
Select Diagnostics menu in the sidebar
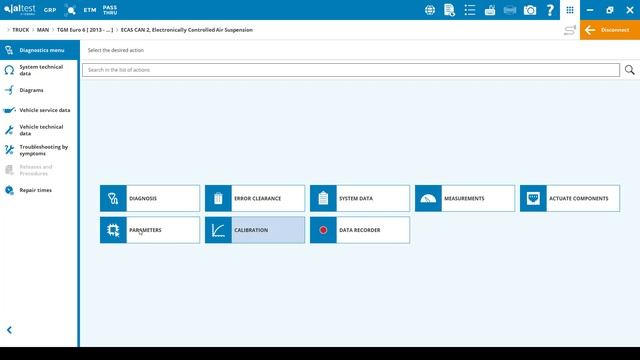click(39, 50)
